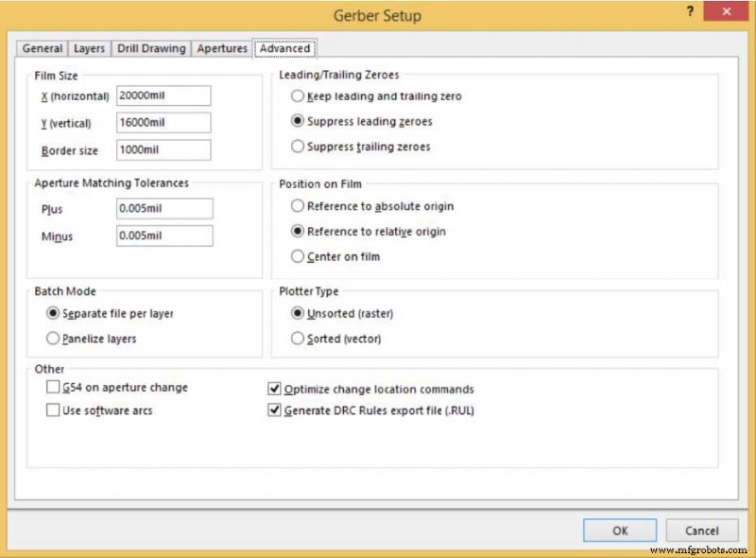756x558 pixels.
Task: Select "Sorted (vector)" plotter type
Action: pos(296,339)
